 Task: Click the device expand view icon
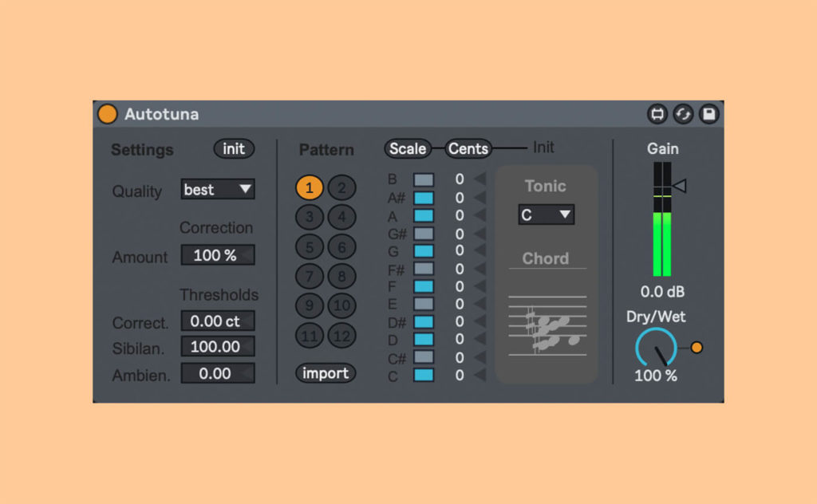[x=657, y=114]
